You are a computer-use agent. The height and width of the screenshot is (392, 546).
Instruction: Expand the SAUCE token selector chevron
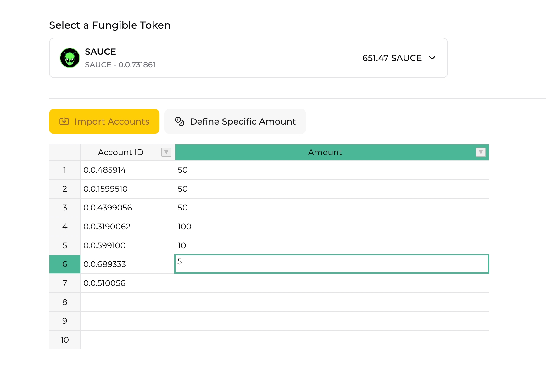432,58
